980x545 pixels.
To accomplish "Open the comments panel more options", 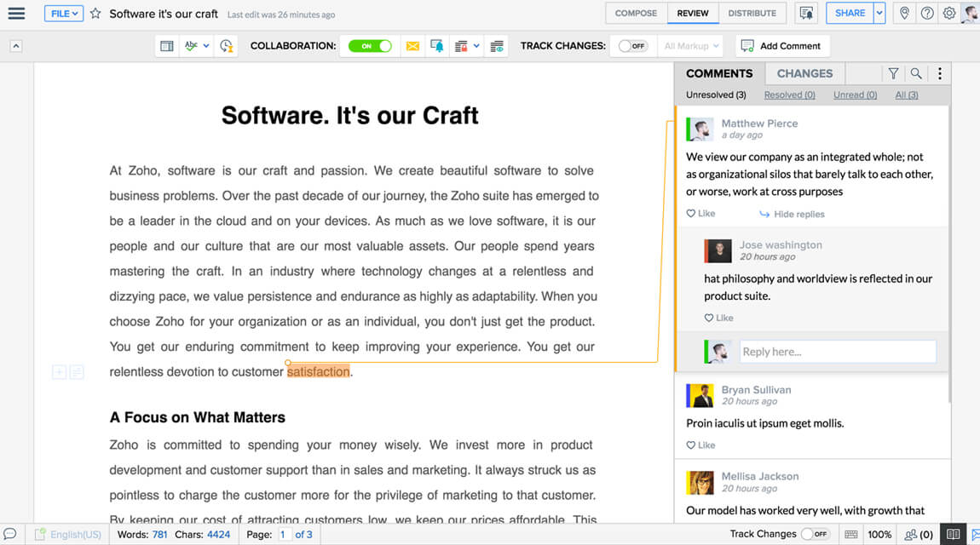I will [x=940, y=74].
